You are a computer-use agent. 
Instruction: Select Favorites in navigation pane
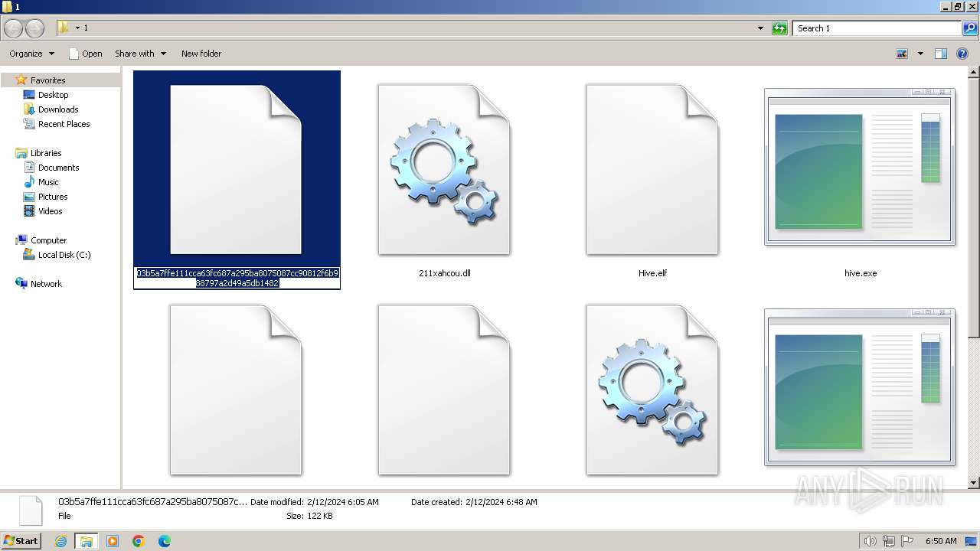(47, 80)
